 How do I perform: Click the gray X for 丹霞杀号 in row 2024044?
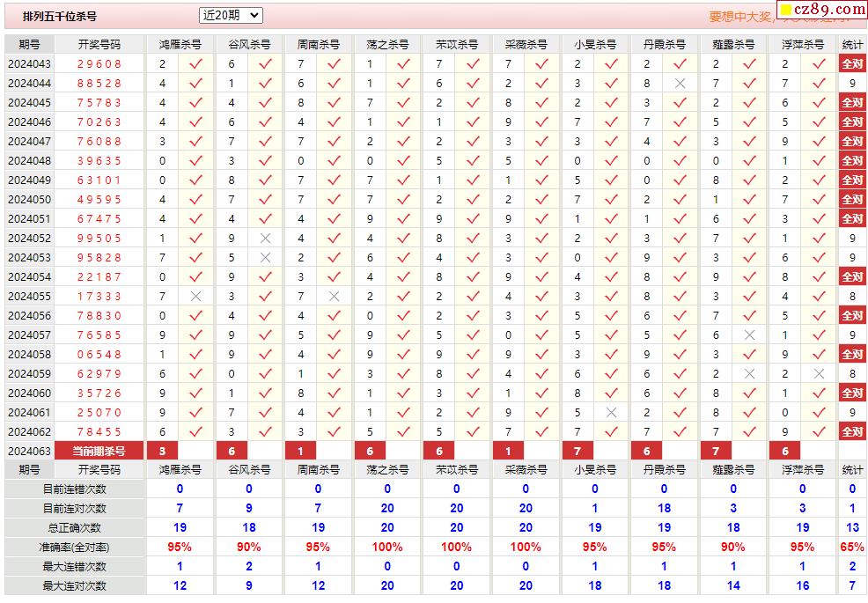point(680,83)
